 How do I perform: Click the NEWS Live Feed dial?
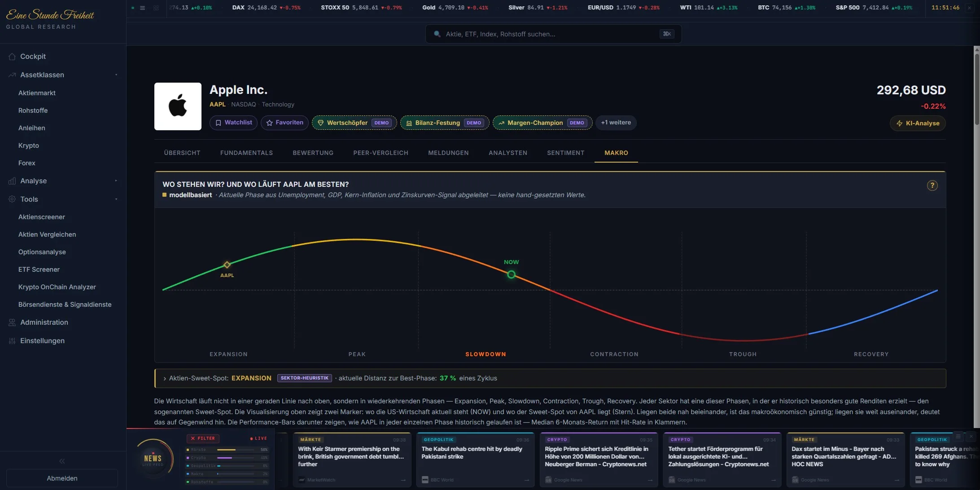pyautogui.click(x=153, y=459)
